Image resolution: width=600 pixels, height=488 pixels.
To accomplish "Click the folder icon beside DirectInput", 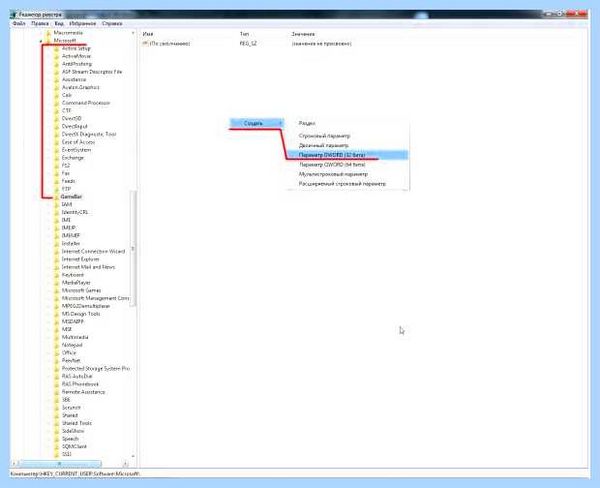I will tap(57, 126).
